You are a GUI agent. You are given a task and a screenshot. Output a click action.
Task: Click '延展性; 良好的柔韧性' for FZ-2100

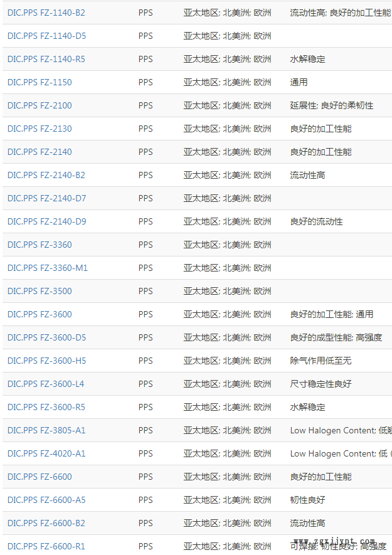(331, 105)
